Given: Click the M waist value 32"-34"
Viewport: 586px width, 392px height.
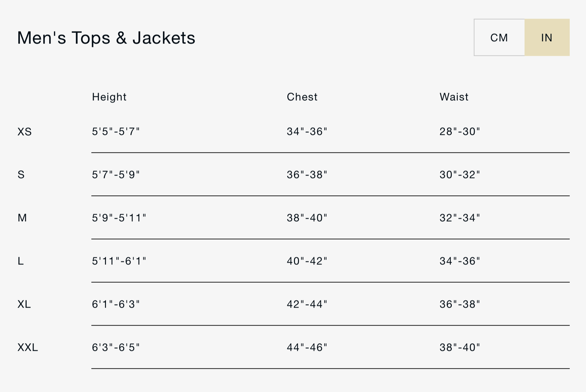Looking at the screenshot, I should (460, 218).
